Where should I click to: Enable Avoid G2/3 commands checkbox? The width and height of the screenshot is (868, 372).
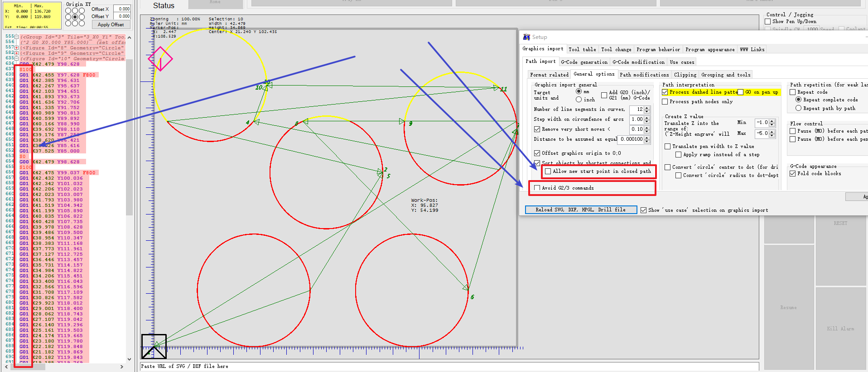click(537, 188)
